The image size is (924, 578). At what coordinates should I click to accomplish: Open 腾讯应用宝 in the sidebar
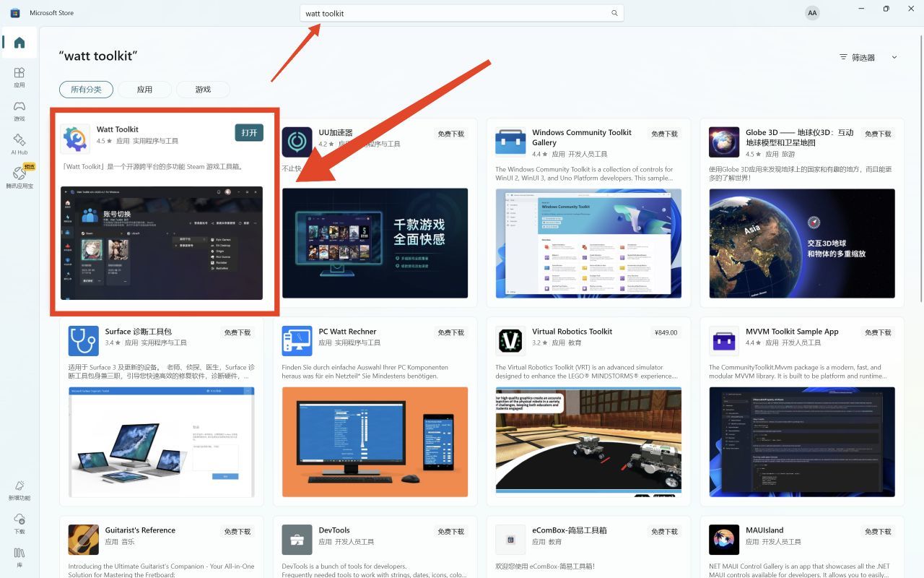19,177
